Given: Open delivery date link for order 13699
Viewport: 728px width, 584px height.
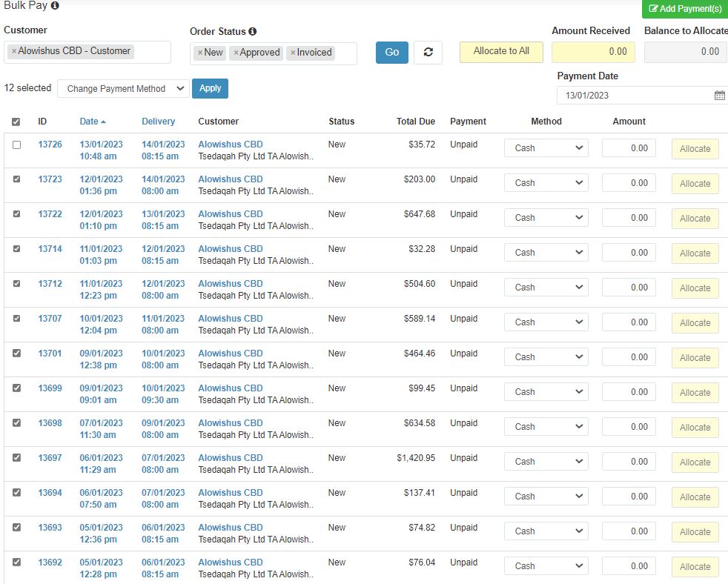Looking at the screenshot, I should [163, 394].
